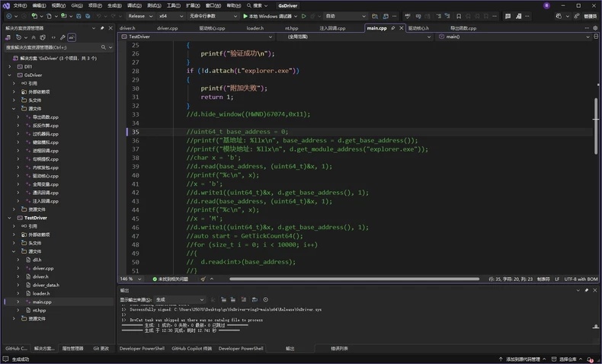
Task: Click the editor's horizontal scrollbar thumb
Action: (x=354, y=279)
